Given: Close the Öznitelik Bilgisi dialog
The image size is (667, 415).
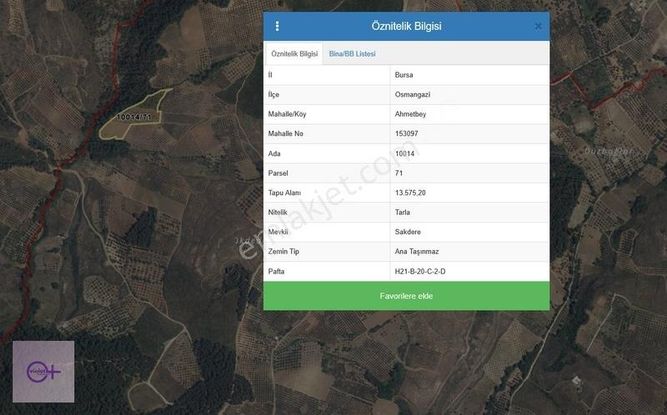Looking at the screenshot, I should [538, 26].
